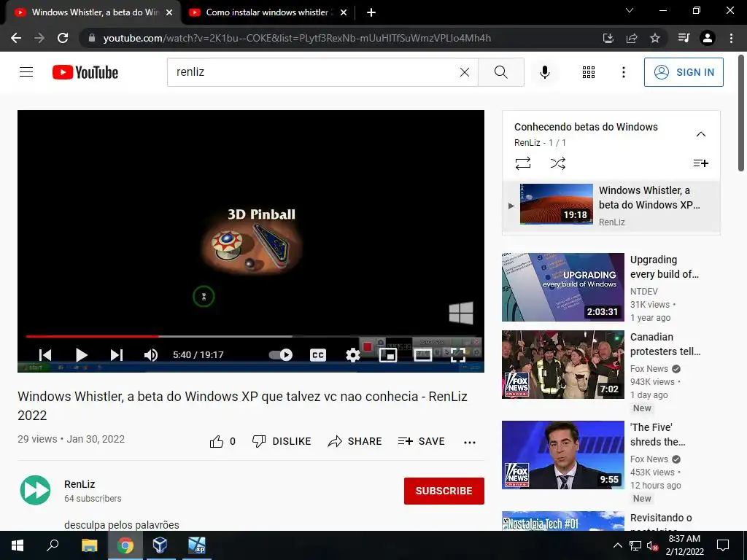This screenshot has height=560, width=747.
Task: Open the Chrome profile avatar
Action: [708, 38]
